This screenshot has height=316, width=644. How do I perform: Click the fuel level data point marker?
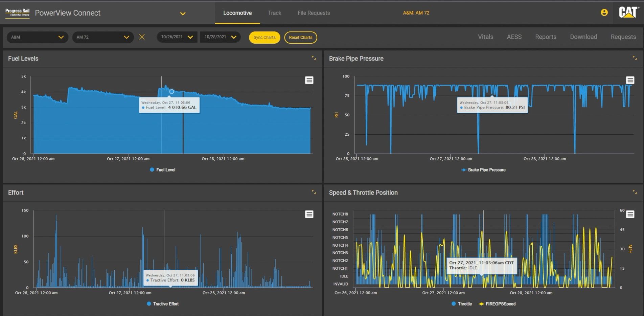[x=171, y=92]
